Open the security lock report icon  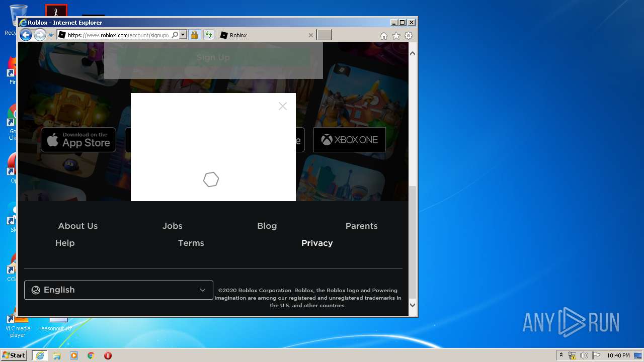pos(194,35)
